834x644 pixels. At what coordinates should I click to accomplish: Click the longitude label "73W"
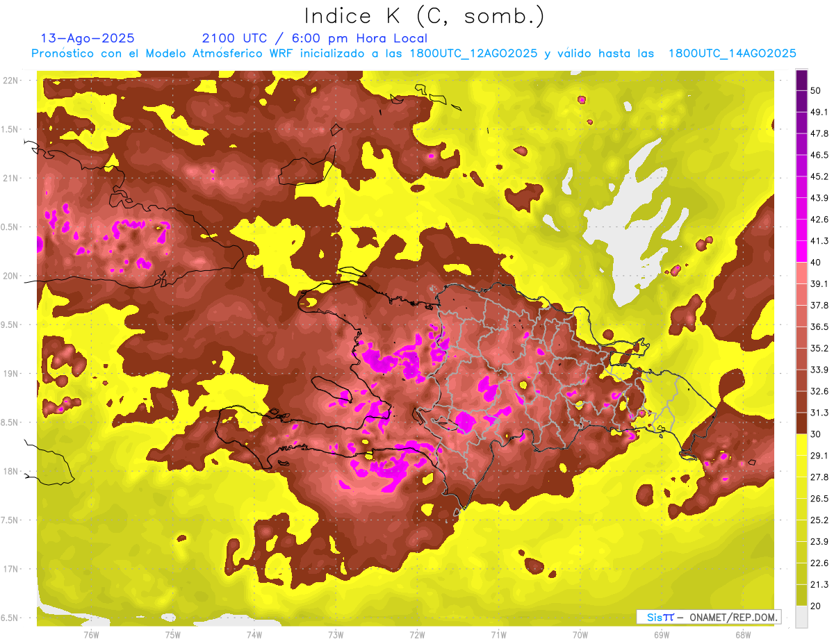(336, 634)
